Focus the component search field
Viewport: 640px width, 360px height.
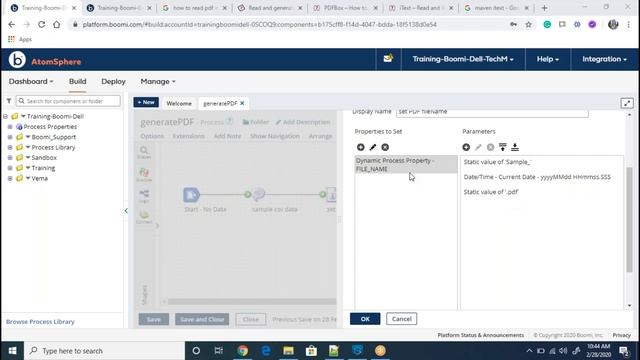coord(68,101)
